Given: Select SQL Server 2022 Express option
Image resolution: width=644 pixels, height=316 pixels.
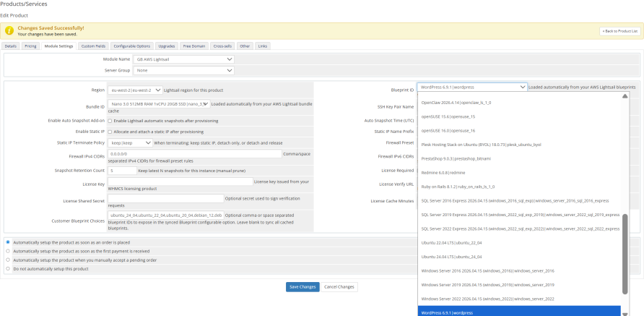Looking at the screenshot, I should coord(520,229).
